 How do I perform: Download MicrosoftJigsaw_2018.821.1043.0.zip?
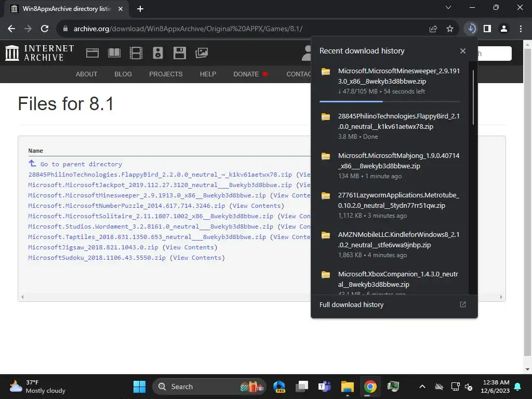(x=94, y=247)
